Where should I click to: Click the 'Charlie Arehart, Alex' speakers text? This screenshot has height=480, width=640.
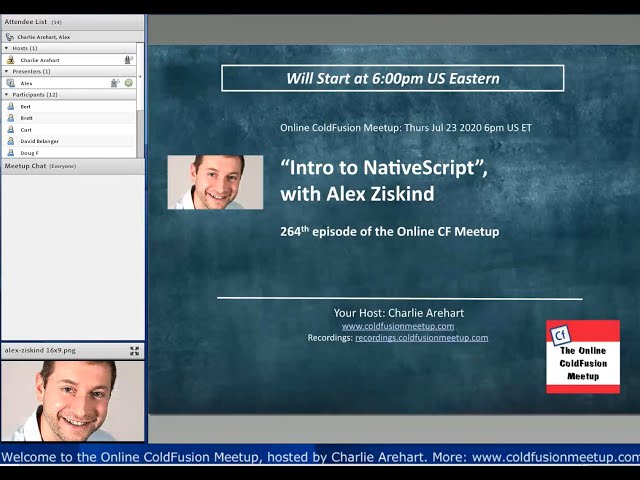click(44, 37)
